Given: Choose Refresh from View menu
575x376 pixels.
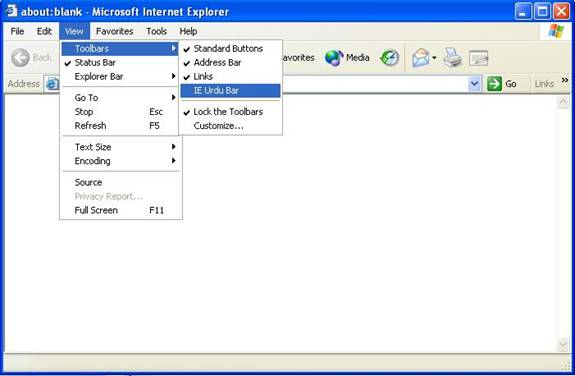Looking at the screenshot, I should (121, 125).
